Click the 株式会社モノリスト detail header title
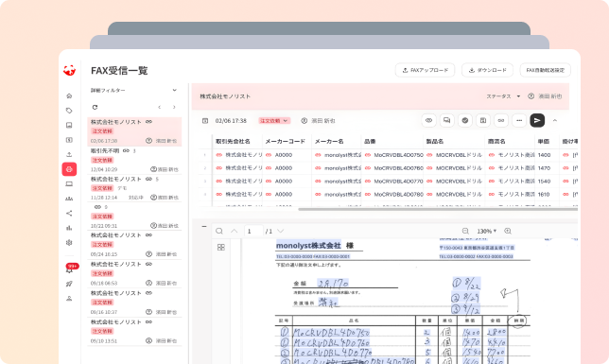Screen dimensions: 609x364 pyautogui.click(x=225, y=96)
